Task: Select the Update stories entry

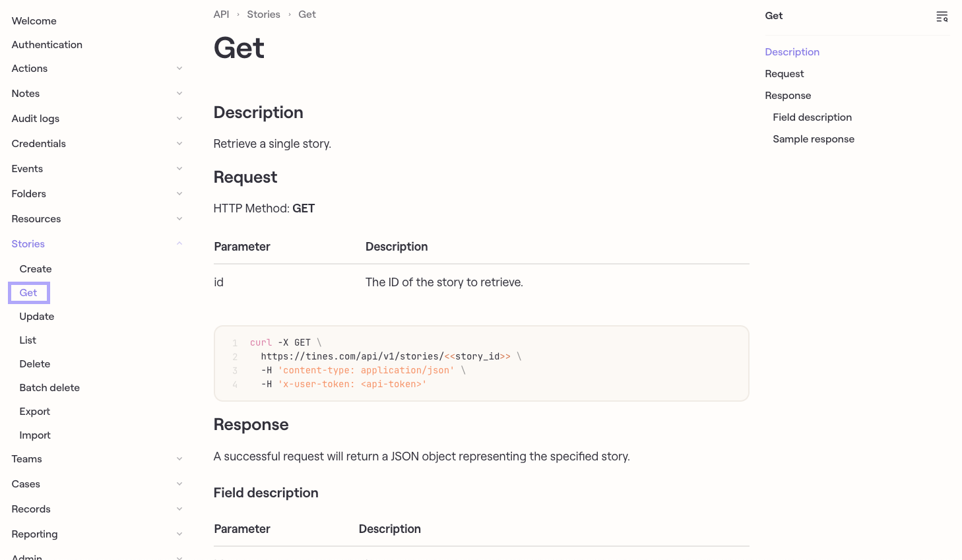Action: (x=37, y=317)
